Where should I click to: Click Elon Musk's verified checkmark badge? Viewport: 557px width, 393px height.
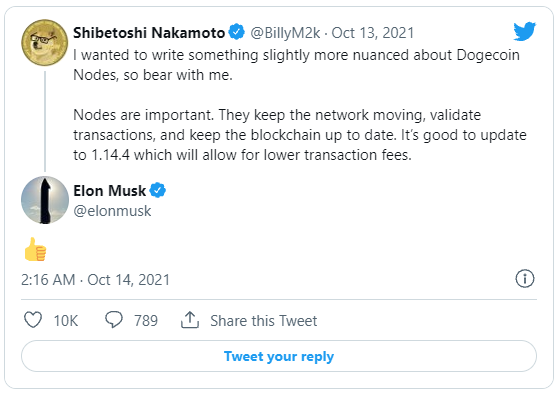coord(157,190)
